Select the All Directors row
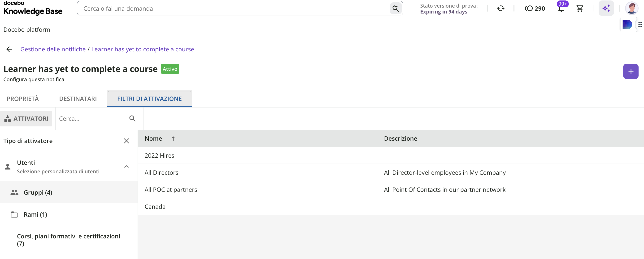644x259 pixels. [x=391, y=172]
